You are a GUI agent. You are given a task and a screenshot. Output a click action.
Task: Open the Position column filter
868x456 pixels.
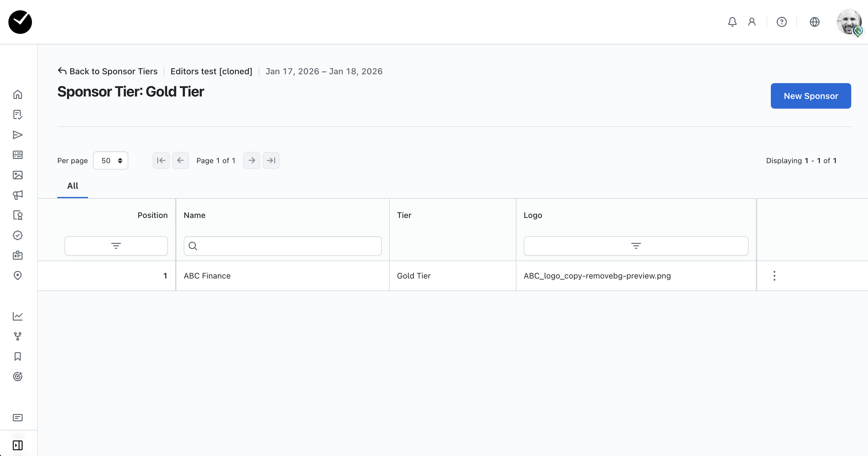pyautogui.click(x=116, y=246)
